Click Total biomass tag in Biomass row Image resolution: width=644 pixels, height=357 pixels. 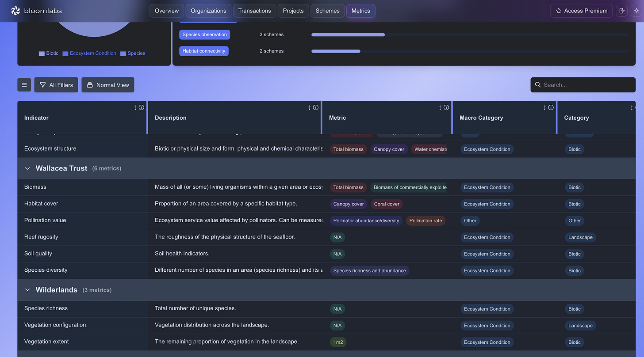click(x=349, y=187)
